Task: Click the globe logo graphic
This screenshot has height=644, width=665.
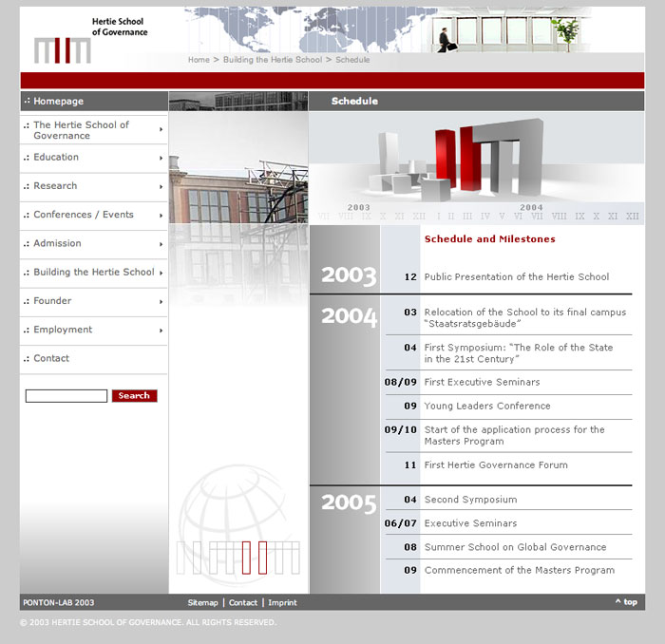Action: [238, 525]
